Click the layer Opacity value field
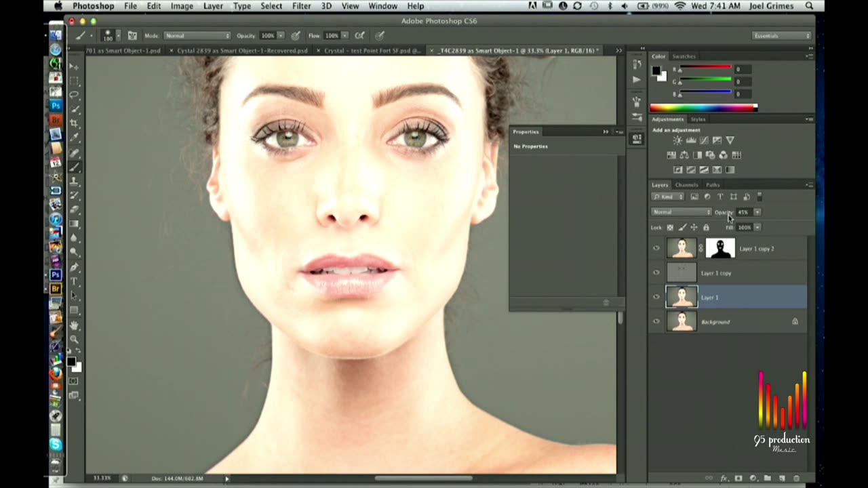This screenshot has height=488, width=868. pos(744,212)
